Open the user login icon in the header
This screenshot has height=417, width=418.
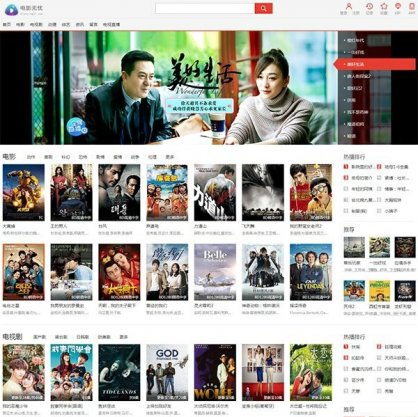pos(349,6)
